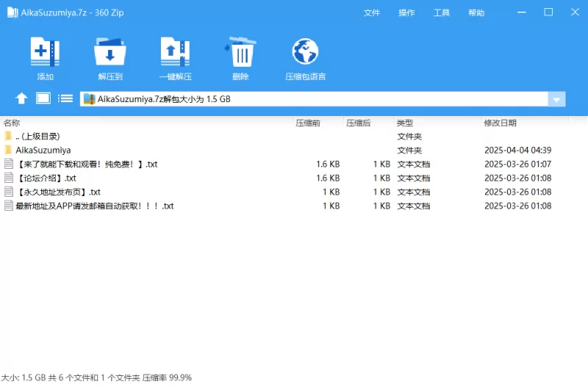Switch to the large icon view button
This screenshot has width=588, height=387.
[x=43, y=98]
